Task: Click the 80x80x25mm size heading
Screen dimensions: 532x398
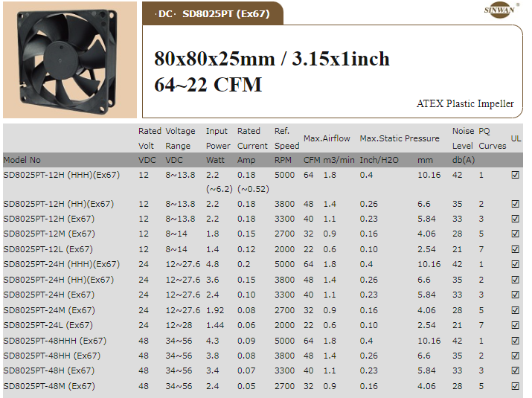Action: 272,58
